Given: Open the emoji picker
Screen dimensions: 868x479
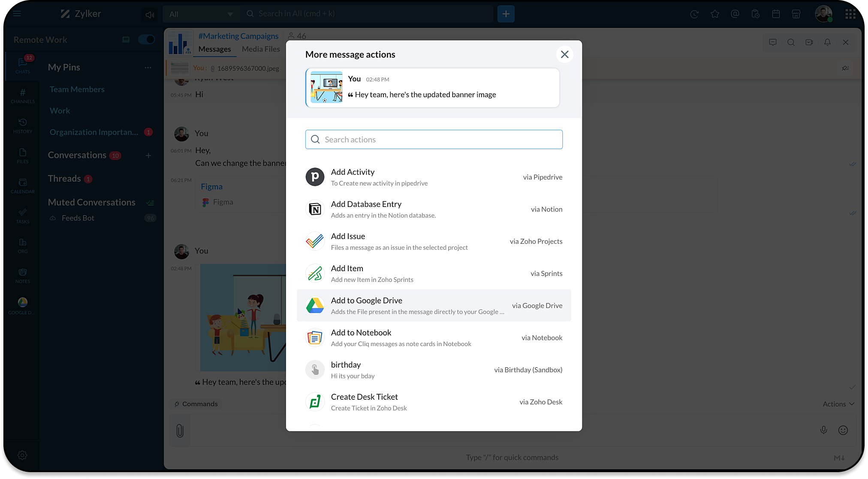Looking at the screenshot, I should coord(843,430).
